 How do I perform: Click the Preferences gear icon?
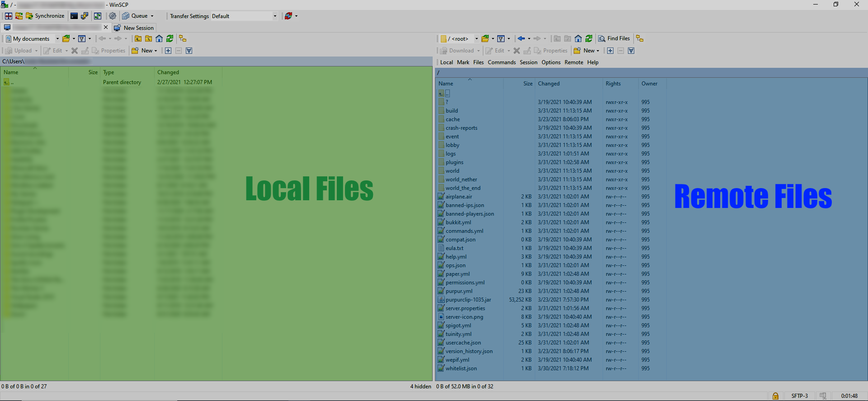[x=113, y=16]
